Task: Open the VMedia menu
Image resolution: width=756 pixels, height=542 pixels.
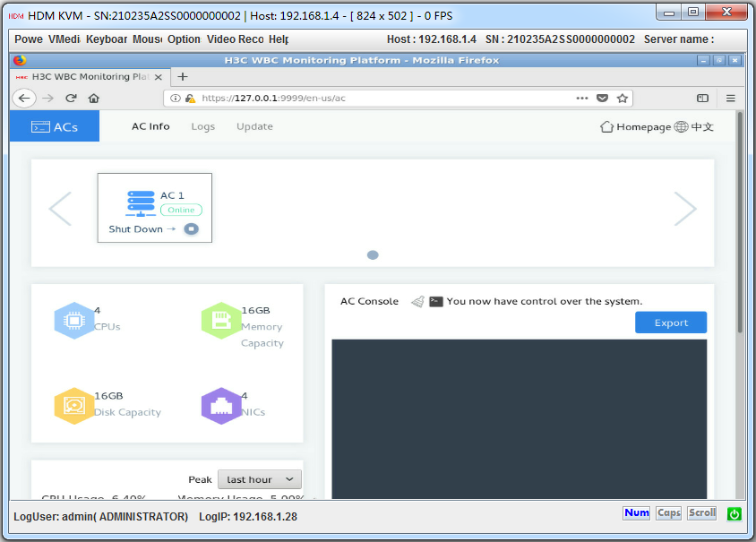Action: click(x=64, y=39)
